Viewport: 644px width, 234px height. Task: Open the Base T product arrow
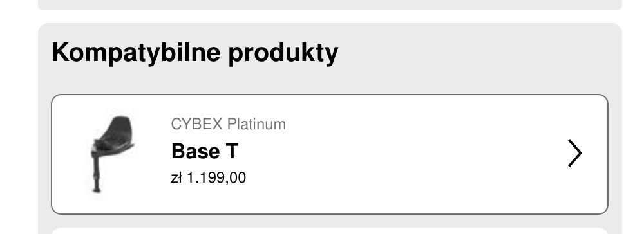coord(574,153)
